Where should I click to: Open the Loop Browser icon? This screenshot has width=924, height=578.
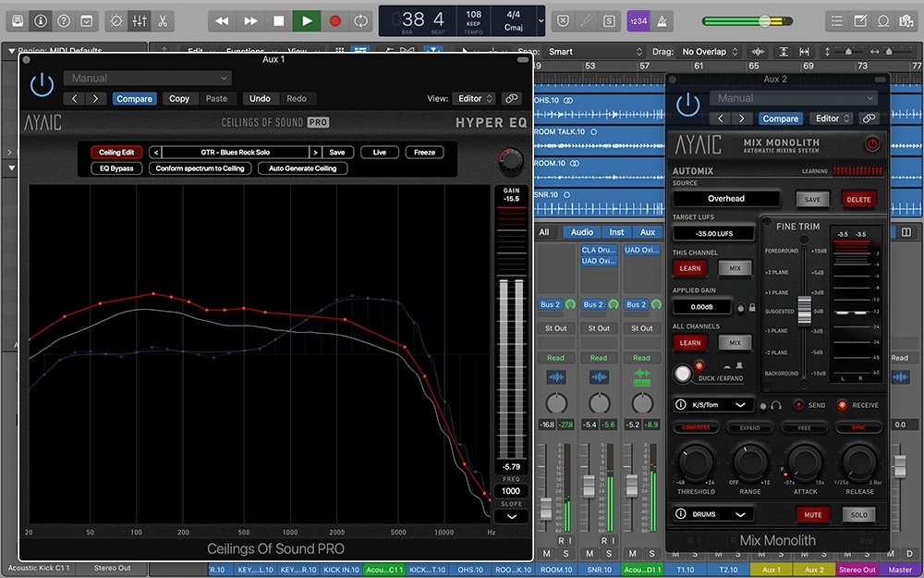pyautogui.click(x=883, y=21)
